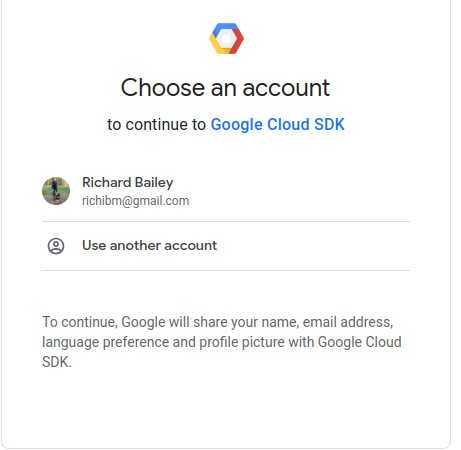
Task: Click the white center of the hexagon logo
Action: coord(226,39)
